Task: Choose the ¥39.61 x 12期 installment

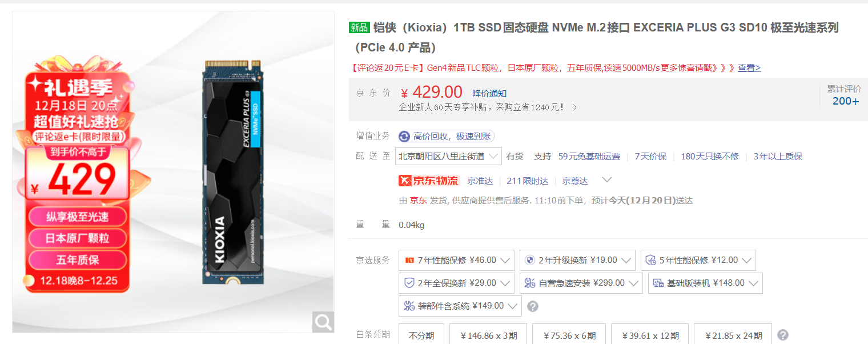Action: (650, 335)
